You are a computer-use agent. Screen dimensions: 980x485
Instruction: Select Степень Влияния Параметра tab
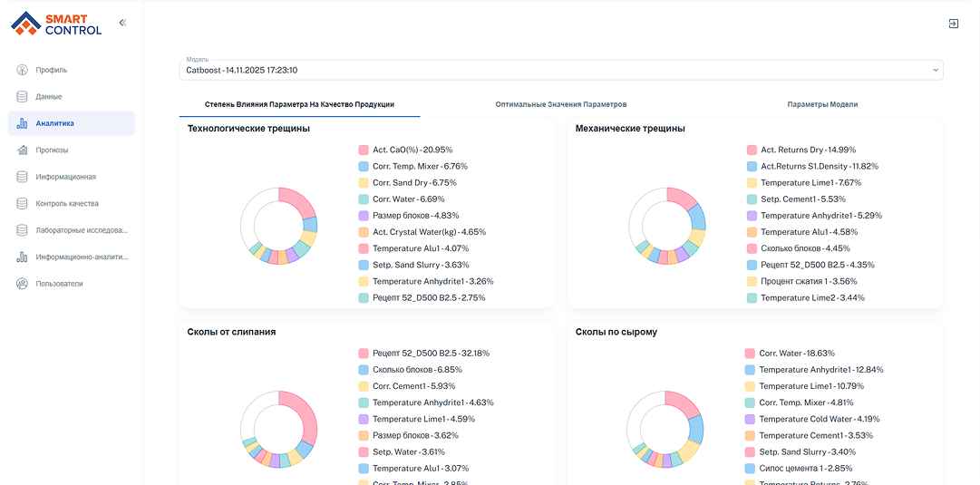299,104
